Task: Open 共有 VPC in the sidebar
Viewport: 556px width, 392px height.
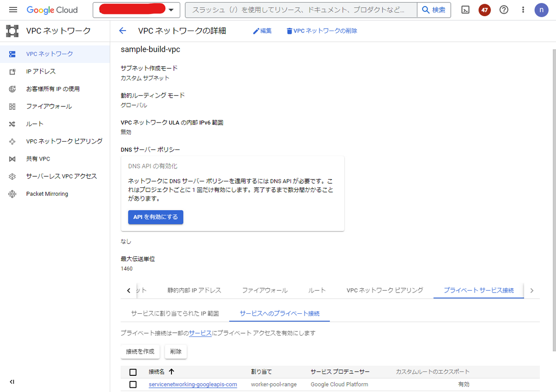Action: coord(55,159)
